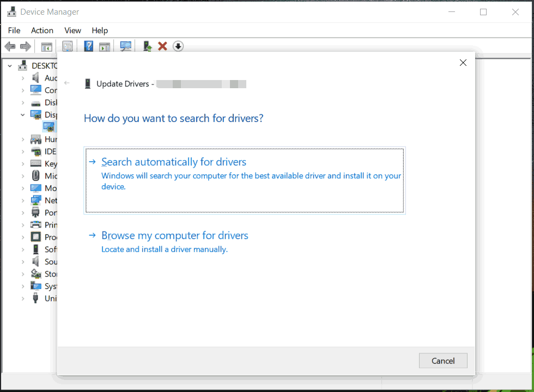This screenshot has width=534, height=392.
Task: Expand the Audio inputs tree node
Action: click(23, 78)
